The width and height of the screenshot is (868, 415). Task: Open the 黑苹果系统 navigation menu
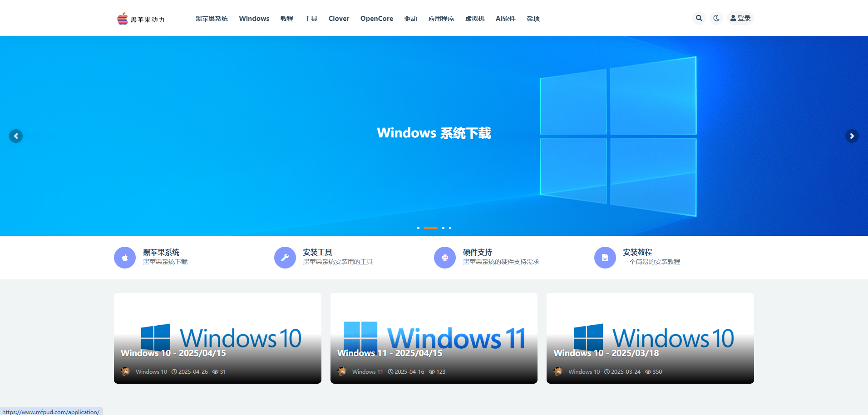click(212, 19)
